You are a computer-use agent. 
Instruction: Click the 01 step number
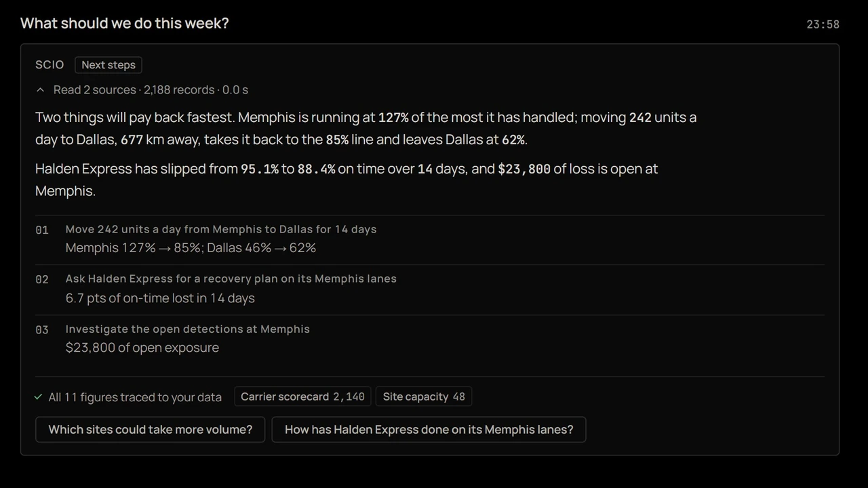coord(42,230)
